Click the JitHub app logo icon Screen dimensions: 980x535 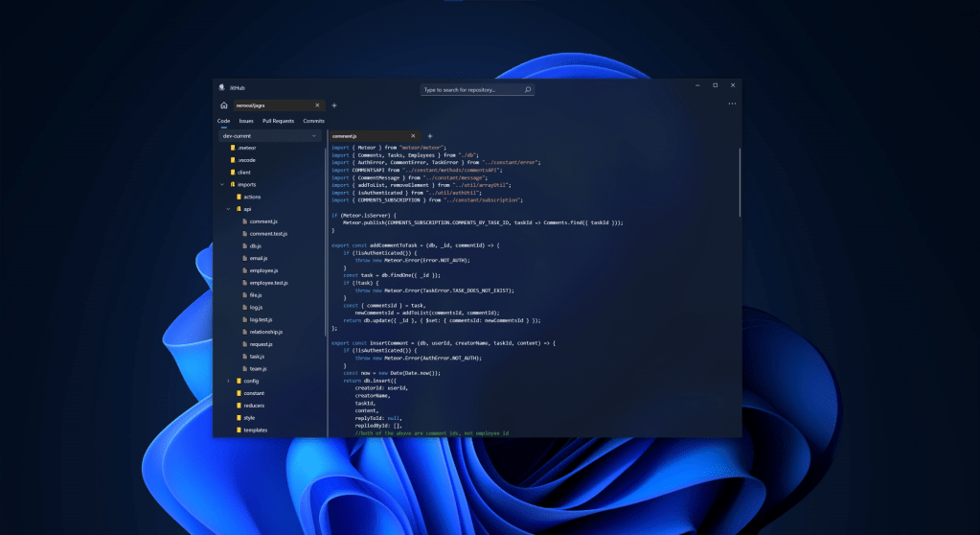coord(221,86)
